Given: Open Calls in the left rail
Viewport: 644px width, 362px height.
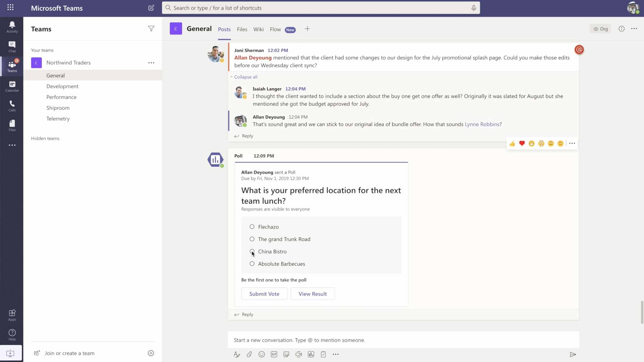Looking at the screenshot, I should pyautogui.click(x=12, y=106).
